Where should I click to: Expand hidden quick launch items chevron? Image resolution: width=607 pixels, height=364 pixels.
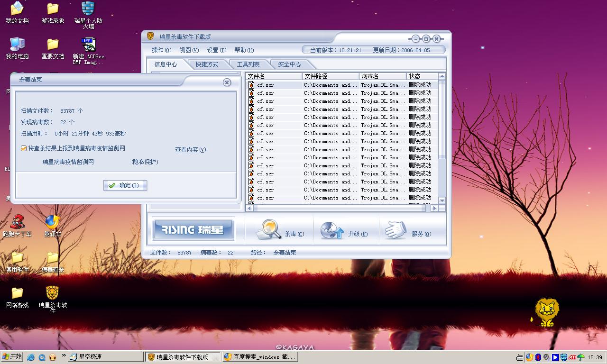point(64,355)
